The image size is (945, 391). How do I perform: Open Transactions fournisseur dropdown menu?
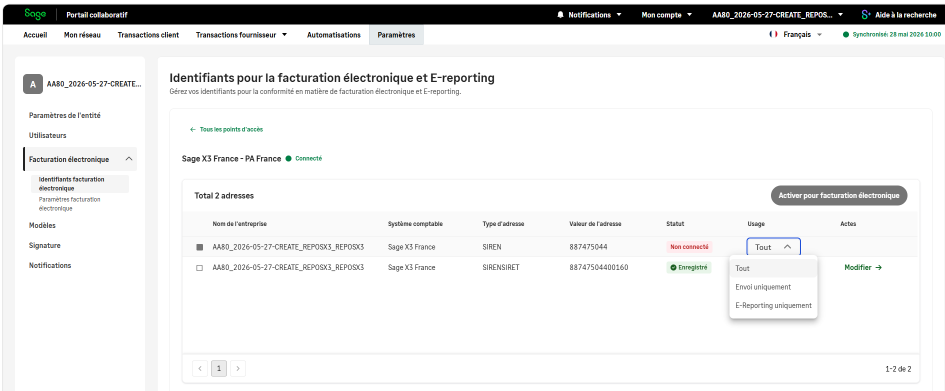click(241, 35)
